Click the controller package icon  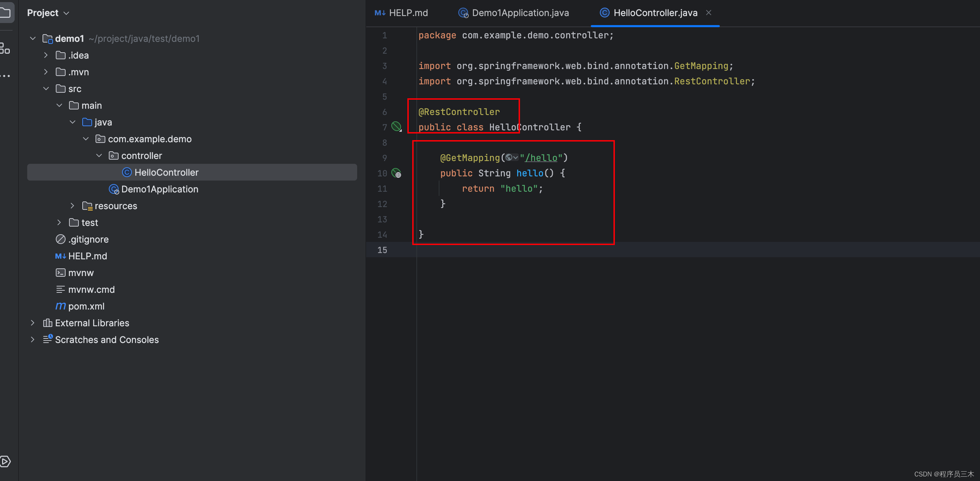tap(113, 155)
